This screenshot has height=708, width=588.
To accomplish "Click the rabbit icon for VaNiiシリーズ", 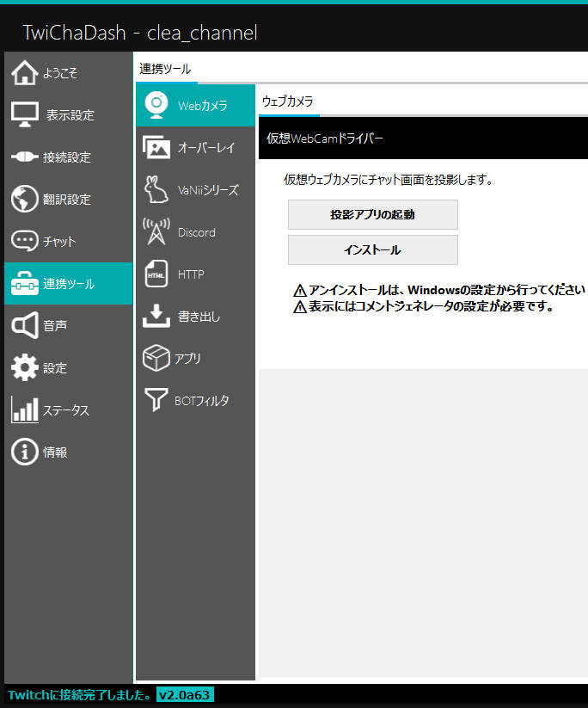I will coord(156,189).
